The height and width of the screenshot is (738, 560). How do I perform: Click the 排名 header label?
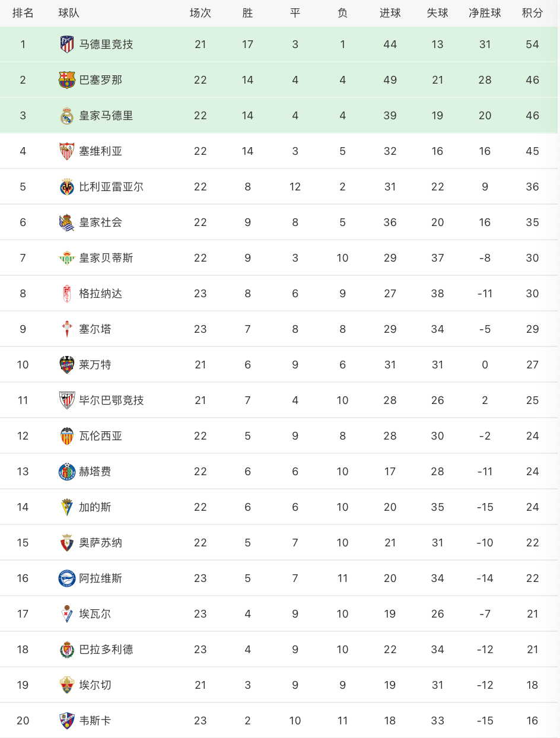click(x=23, y=13)
